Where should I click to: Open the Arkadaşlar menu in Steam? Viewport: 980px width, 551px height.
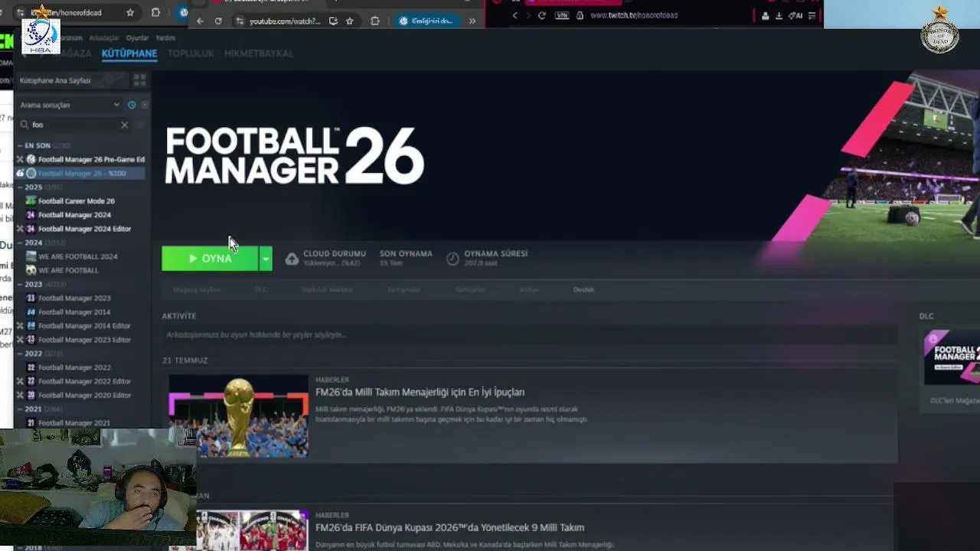point(104,37)
